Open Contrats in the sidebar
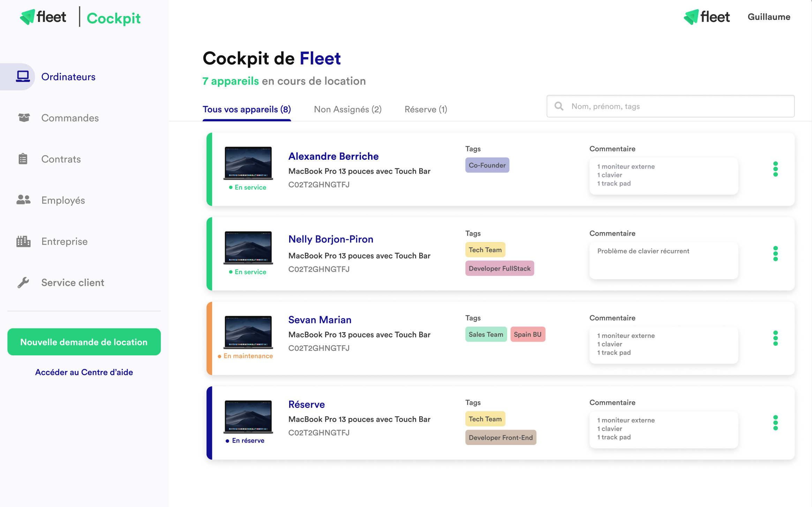This screenshot has height=507, width=812. click(61, 159)
